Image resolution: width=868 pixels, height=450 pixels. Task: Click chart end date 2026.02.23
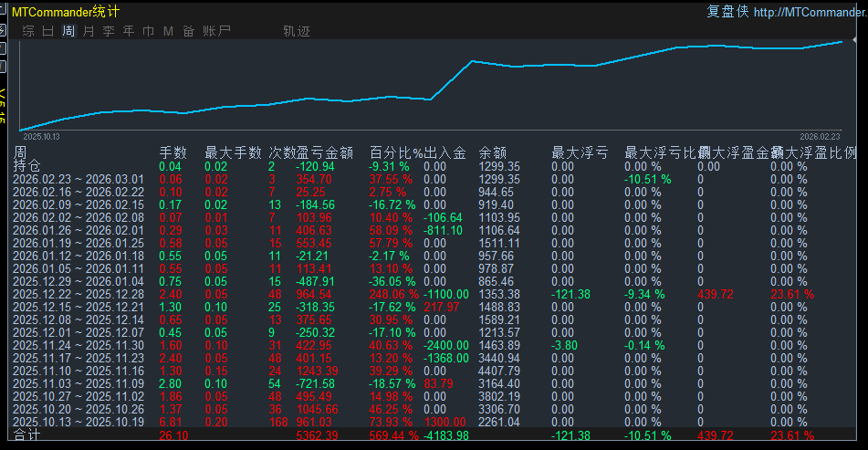[820, 136]
